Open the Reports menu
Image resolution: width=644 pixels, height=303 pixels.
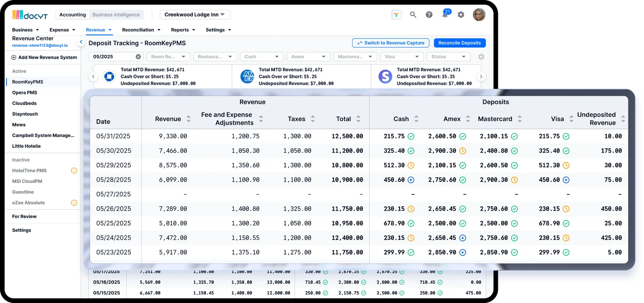183,30
